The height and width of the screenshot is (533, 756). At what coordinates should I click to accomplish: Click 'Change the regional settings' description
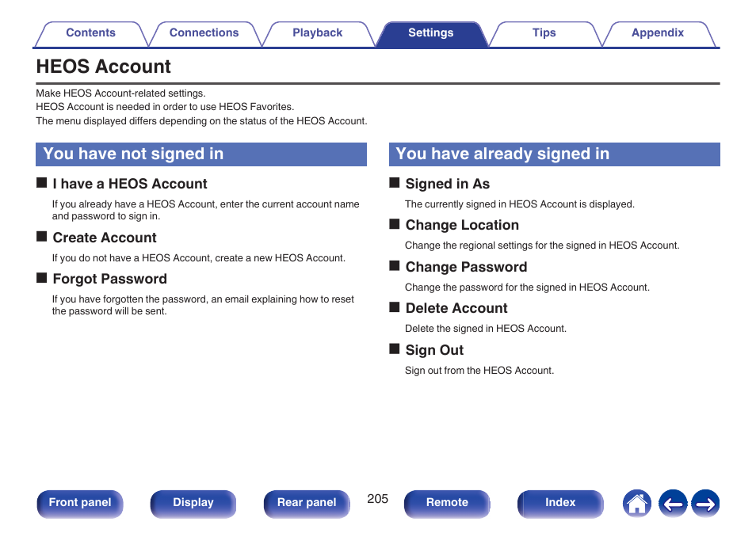[542, 246]
